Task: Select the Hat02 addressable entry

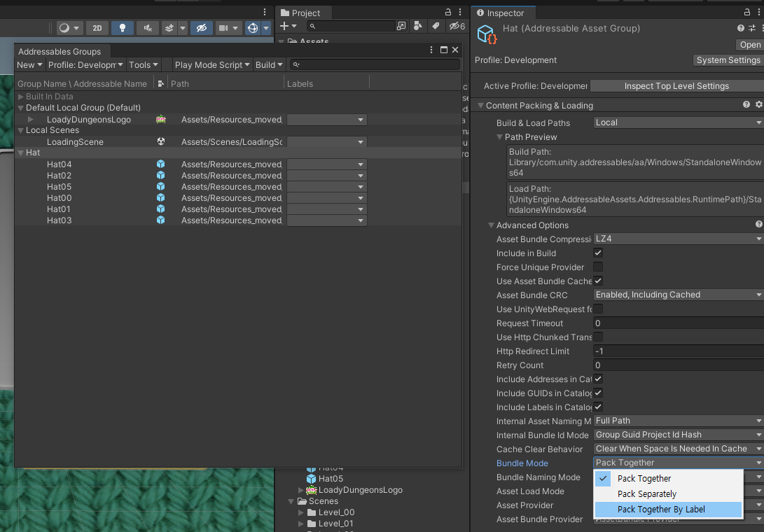Action: 59,176
